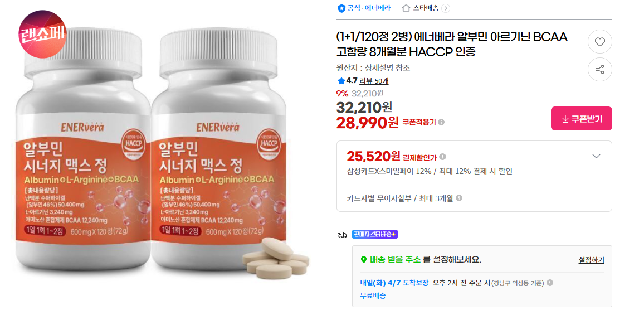644x315 pixels.
Task: Click the 판매자스타배송 badge
Action: tap(374, 234)
